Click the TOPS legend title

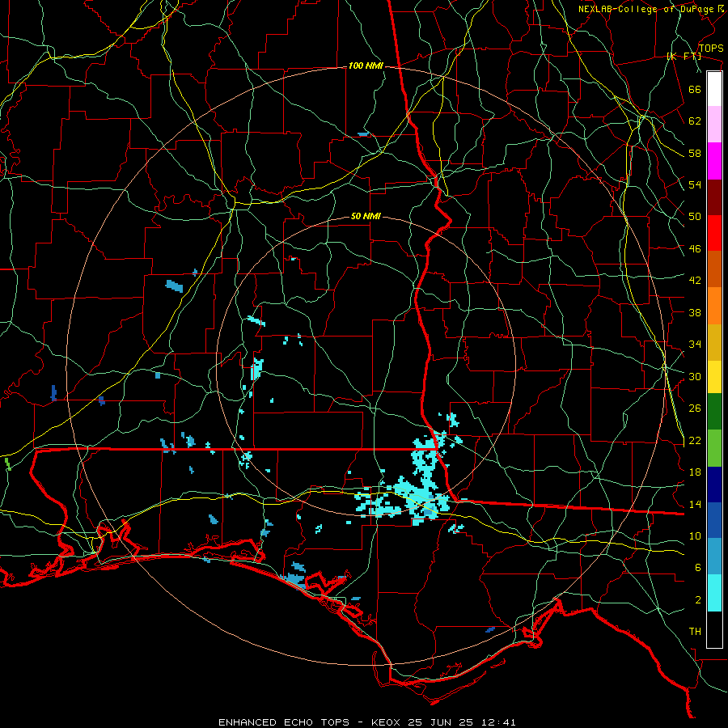(x=711, y=49)
